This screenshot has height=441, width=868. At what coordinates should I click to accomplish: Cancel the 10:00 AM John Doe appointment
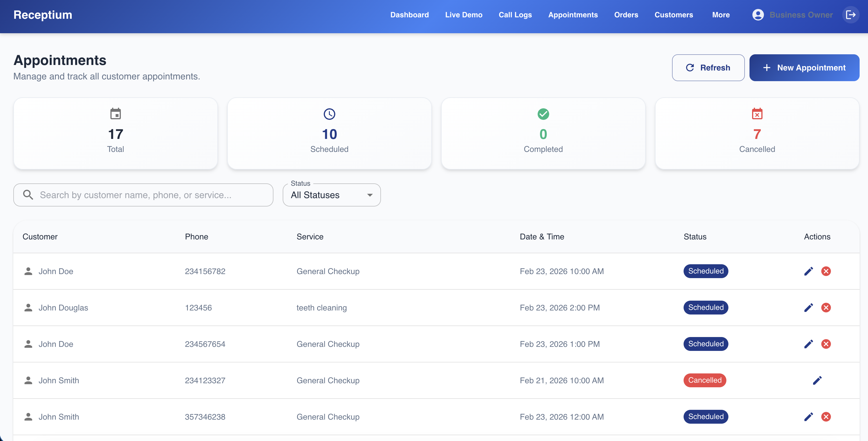coord(826,271)
